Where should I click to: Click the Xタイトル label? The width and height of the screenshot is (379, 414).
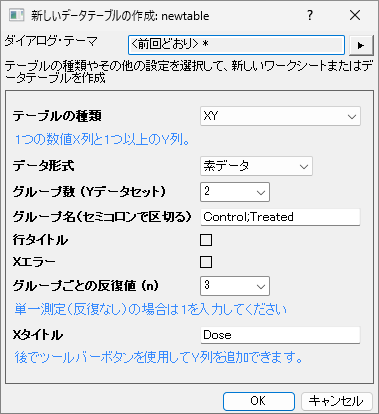click(38, 335)
